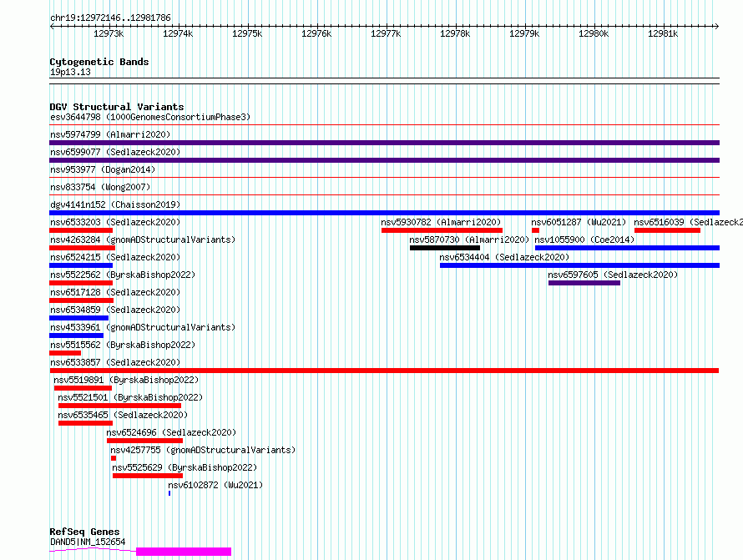Select the nsv5974799 (Almarri2020) purple bar
Screen dimensions: 743x560
tap(384, 143)
